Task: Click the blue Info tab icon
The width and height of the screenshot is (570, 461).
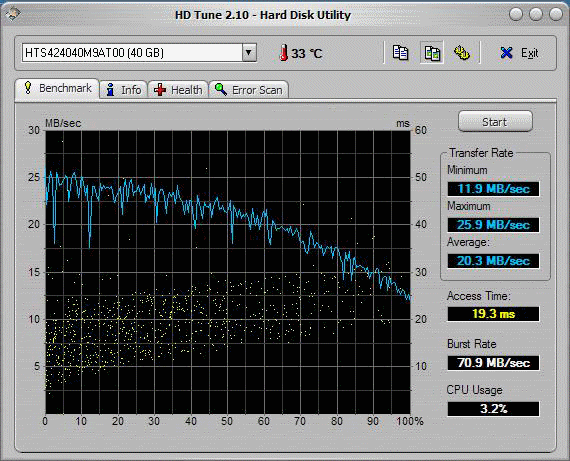Action: pyautogui.click(x=111, y=89)
